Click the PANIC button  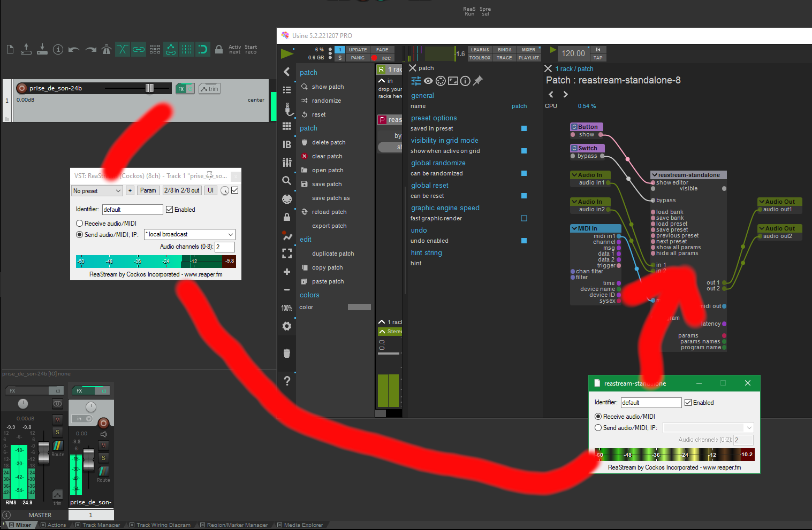click(x=358, y=58)
